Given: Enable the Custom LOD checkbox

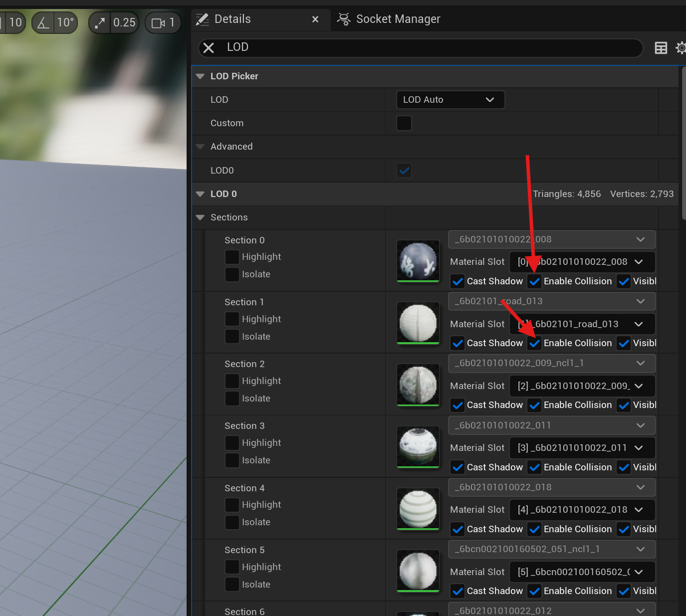Looking at the screenshot, I should (404, 123).
